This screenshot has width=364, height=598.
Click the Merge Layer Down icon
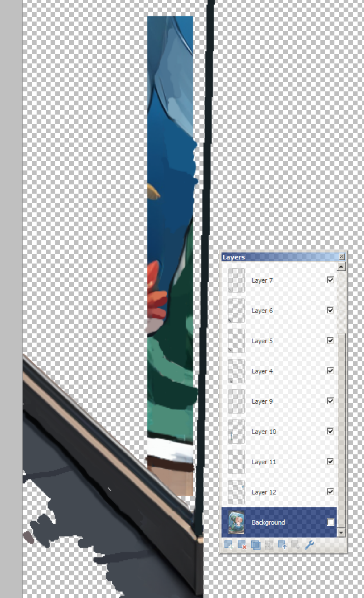[269, 545]
